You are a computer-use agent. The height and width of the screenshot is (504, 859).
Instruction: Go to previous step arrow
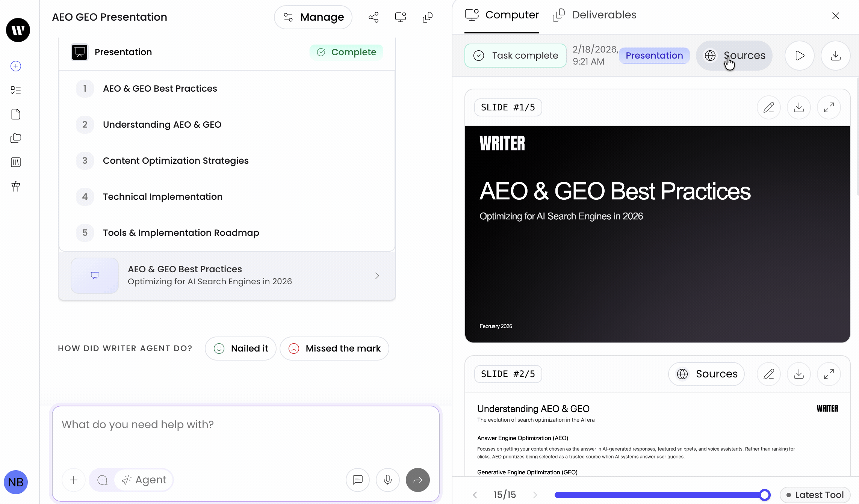(475, 495)
